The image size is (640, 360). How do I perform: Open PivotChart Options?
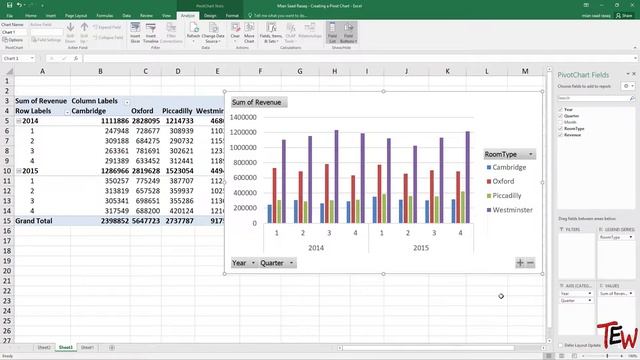(x=13, y=40)
